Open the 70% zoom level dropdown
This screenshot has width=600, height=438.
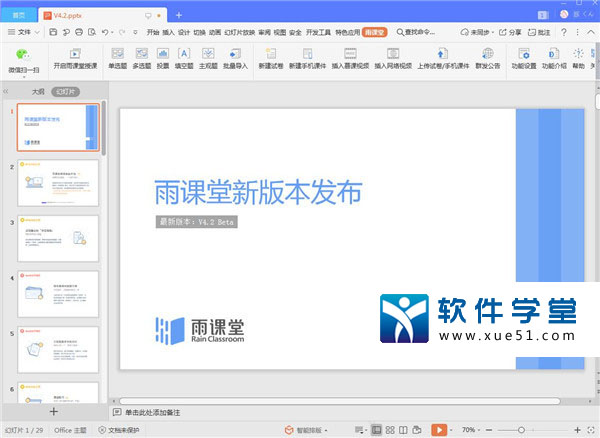[471, 430]
